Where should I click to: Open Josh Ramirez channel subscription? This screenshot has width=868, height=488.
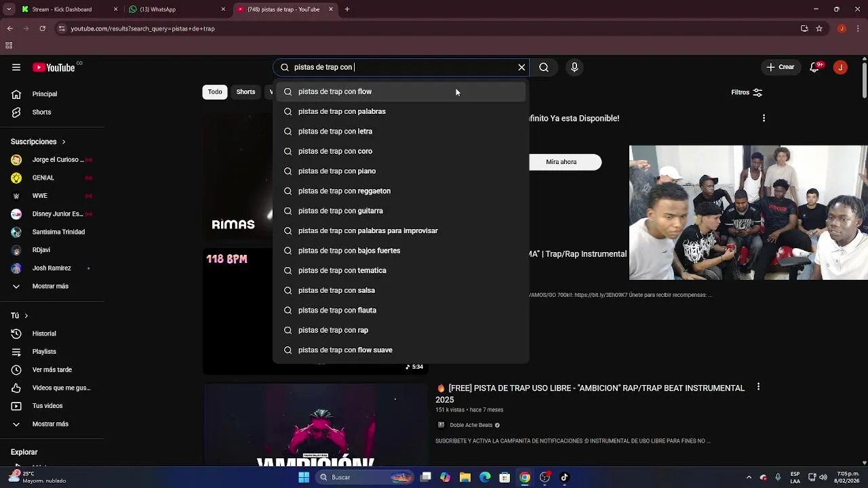coord(52,268)
